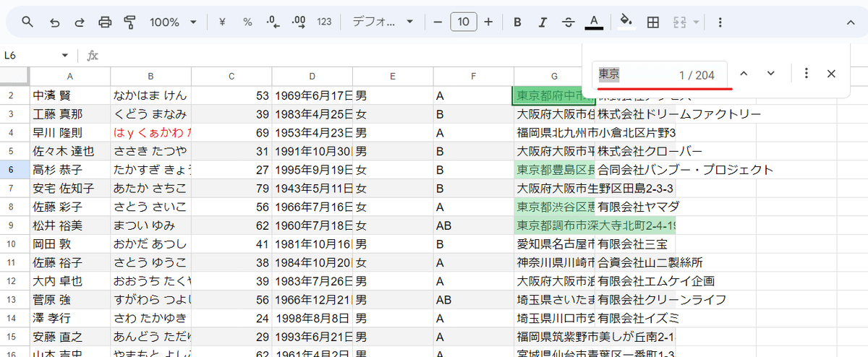The height and width of the screenshot is (357, 868).
Task: Select column F header
Action: [x=474, y=76]
